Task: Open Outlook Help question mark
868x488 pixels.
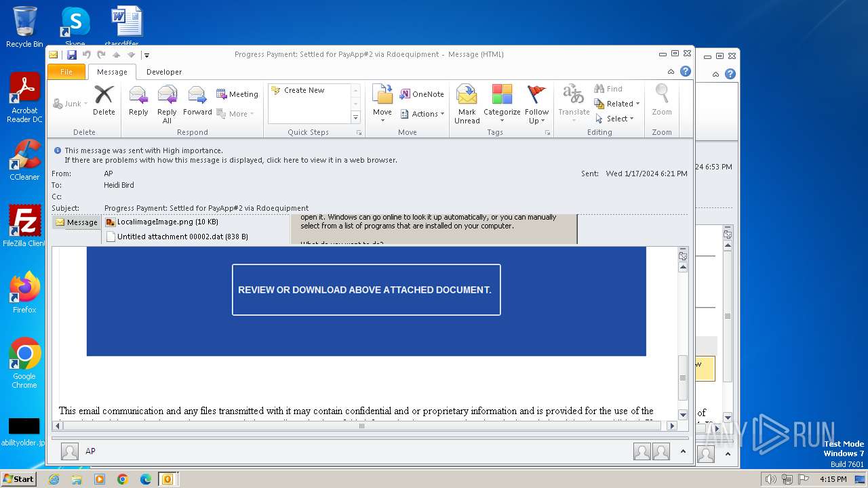Action: click(686, 71)
